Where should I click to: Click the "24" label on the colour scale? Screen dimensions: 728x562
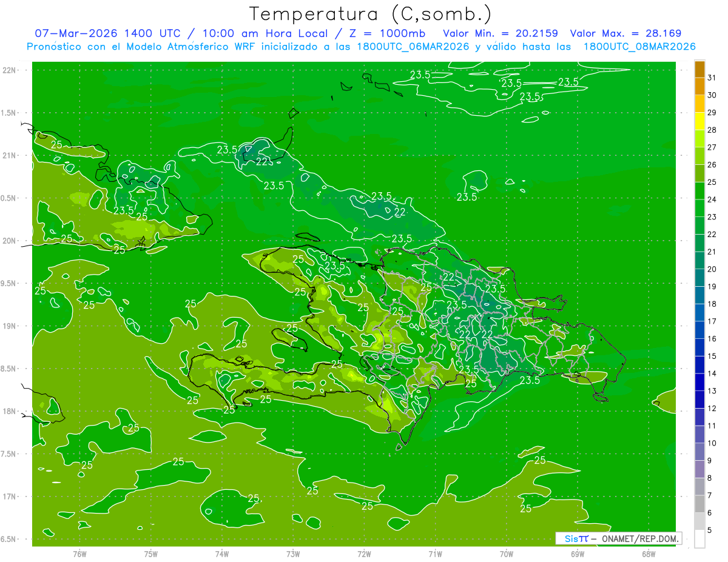pyautogui.click(x=712, y=199)
